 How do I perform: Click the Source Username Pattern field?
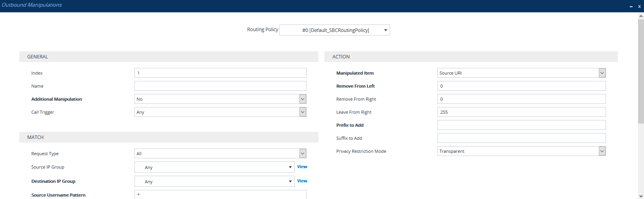coord(220,195)
